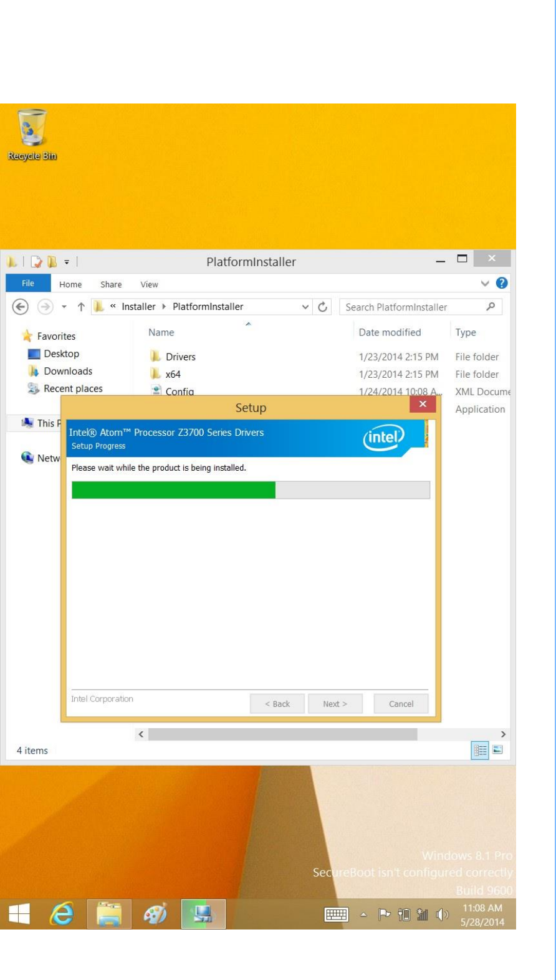
Task: Sort by the Type column header
Action: [466, 332]
